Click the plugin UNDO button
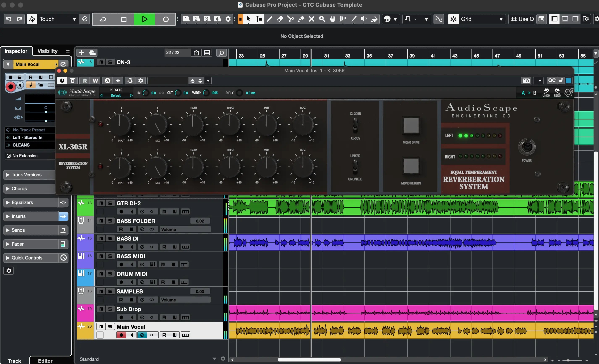This screenshot has height=364, width=599. (x=546, y=93)
